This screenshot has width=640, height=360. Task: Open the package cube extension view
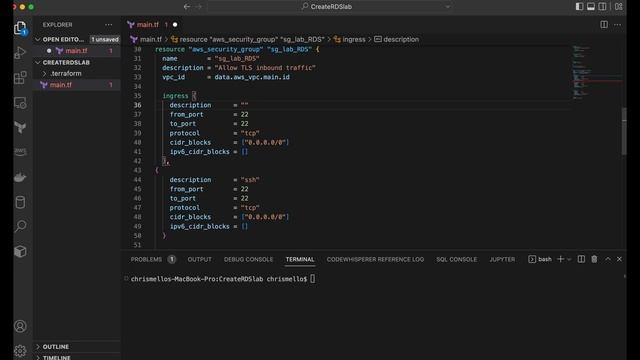[20, 251]
